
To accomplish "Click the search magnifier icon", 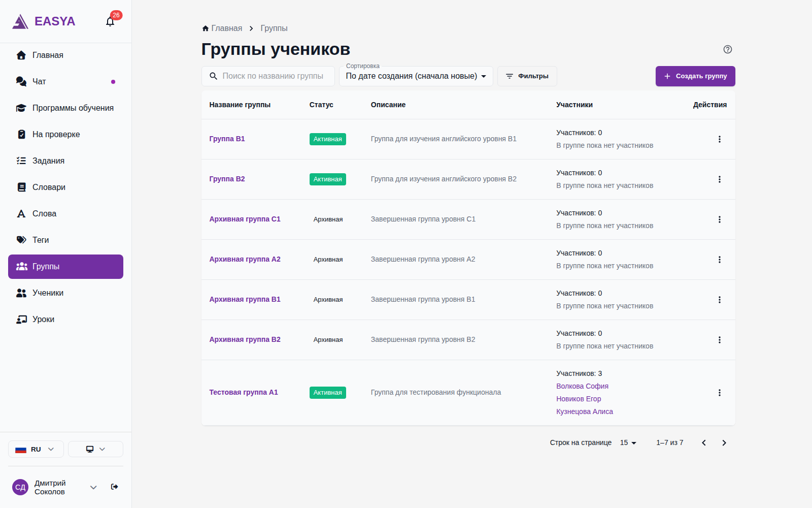I will [214, 76].
